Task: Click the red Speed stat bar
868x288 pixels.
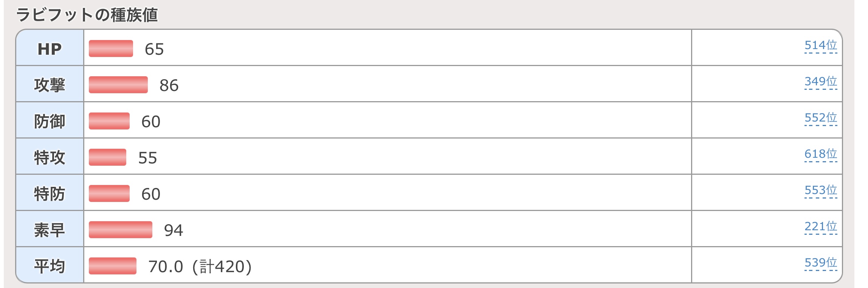Action: [x=121, y=229]
